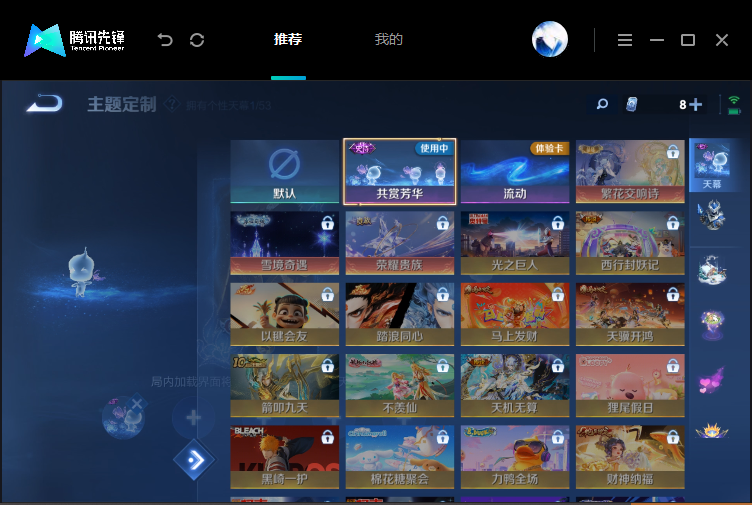
Task: Click the Wi-Fi battery status icon
Action: [x=734, y=105]
